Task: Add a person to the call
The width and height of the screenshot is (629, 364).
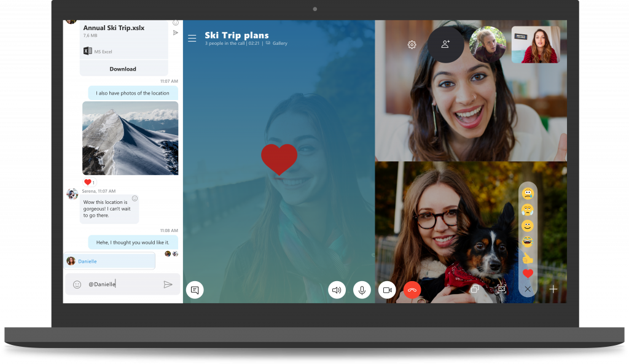Action: tap(445, 44)
